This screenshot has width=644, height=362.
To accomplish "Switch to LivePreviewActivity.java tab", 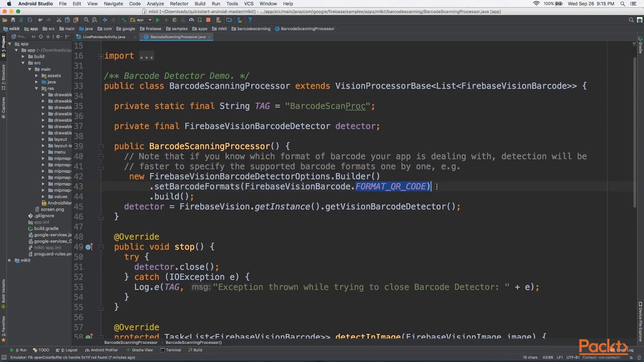I will (104, 37).
